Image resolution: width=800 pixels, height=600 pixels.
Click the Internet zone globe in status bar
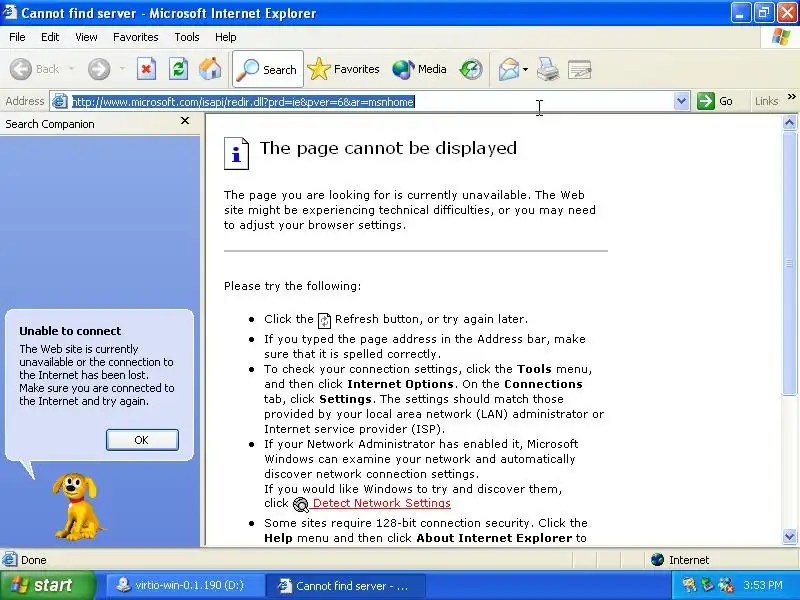point(657,560)
